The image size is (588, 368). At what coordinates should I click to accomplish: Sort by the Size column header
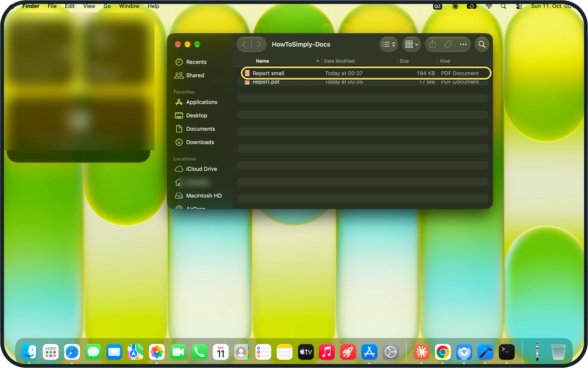point(404,61)
